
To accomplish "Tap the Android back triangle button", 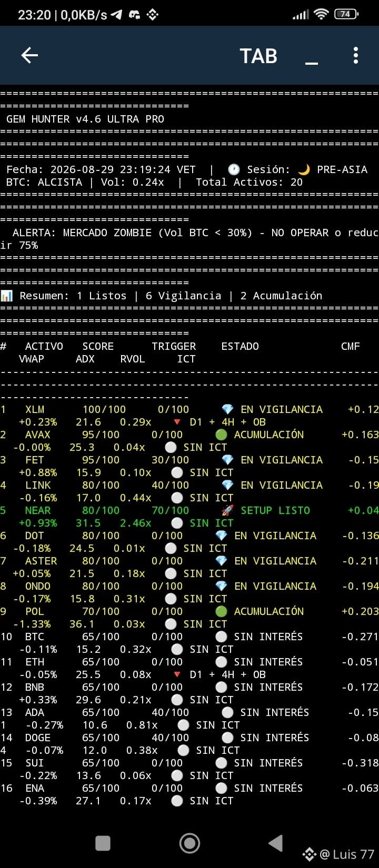I will click(276, 843).
